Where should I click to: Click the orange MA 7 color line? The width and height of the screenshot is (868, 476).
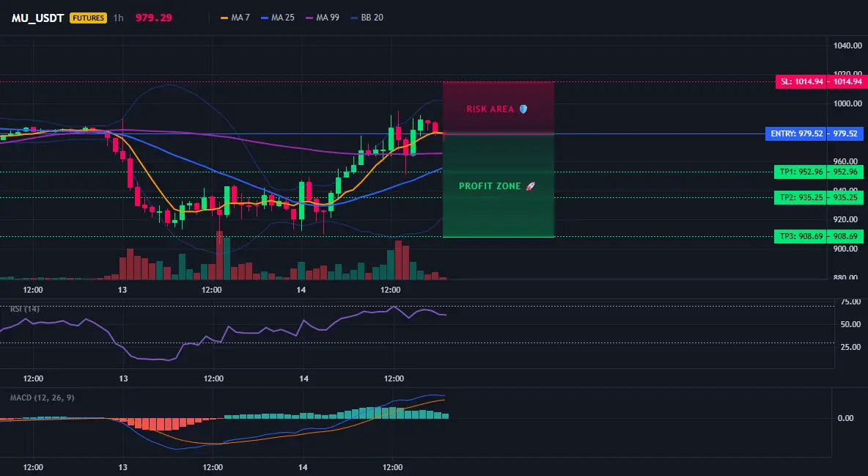point(224,18)
